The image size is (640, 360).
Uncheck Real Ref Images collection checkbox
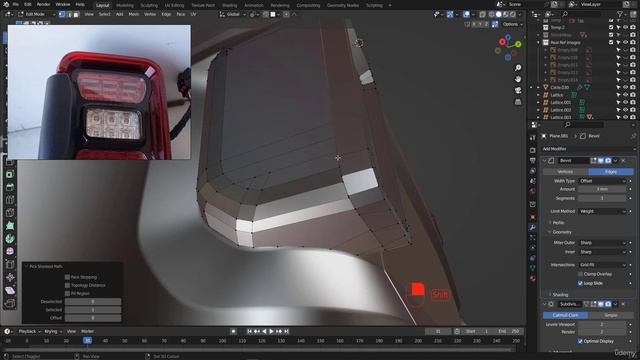(611, 42)
